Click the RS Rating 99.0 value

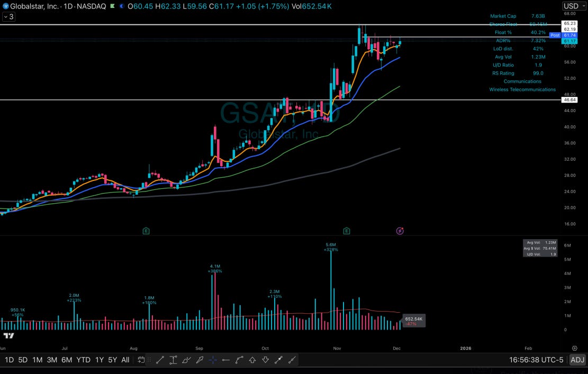(538, 73)
